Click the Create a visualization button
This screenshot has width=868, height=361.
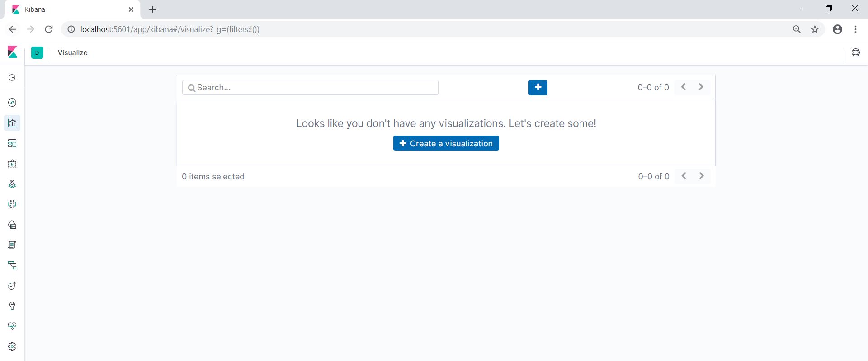(x=446, y=143)
